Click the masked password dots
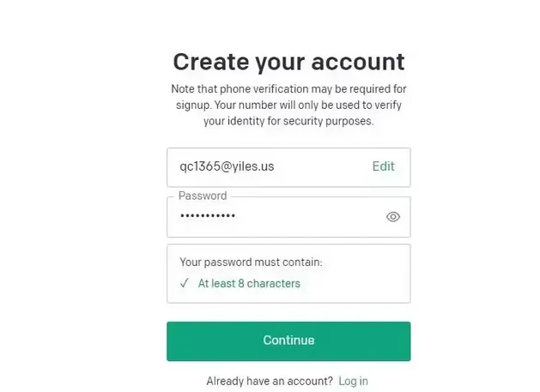 coord(207,217)
